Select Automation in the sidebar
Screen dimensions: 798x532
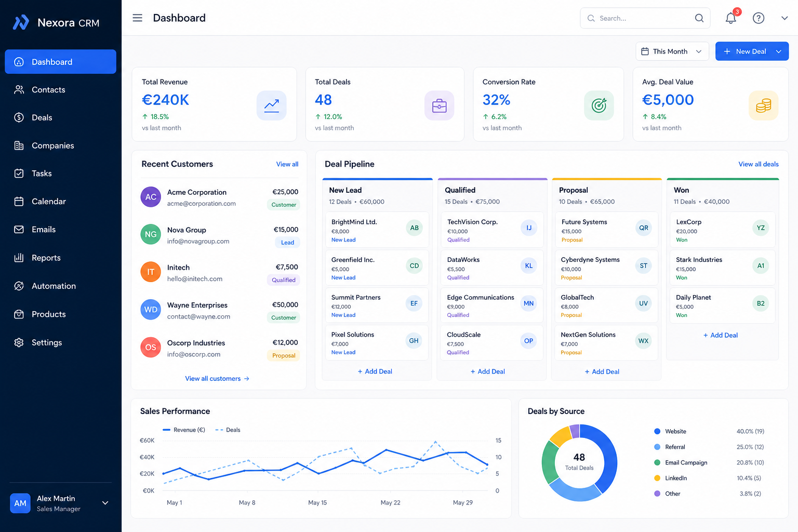60,286
